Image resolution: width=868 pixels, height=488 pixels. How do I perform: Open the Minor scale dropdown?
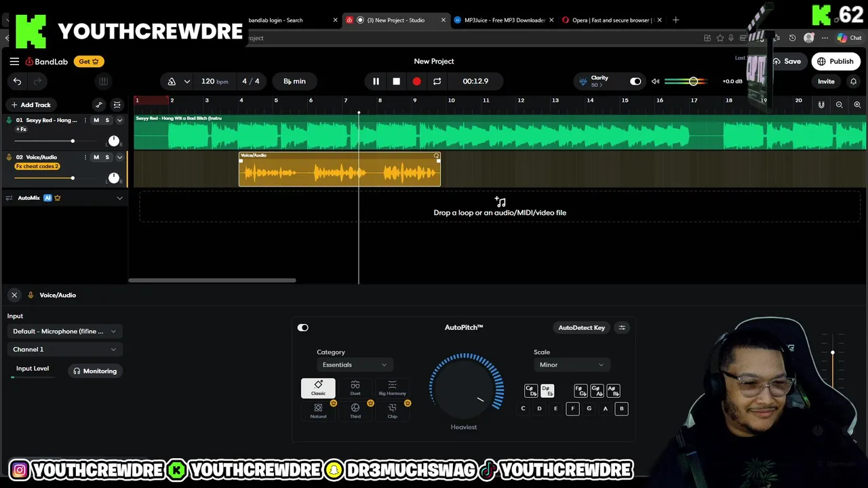(x=571, y=365)
